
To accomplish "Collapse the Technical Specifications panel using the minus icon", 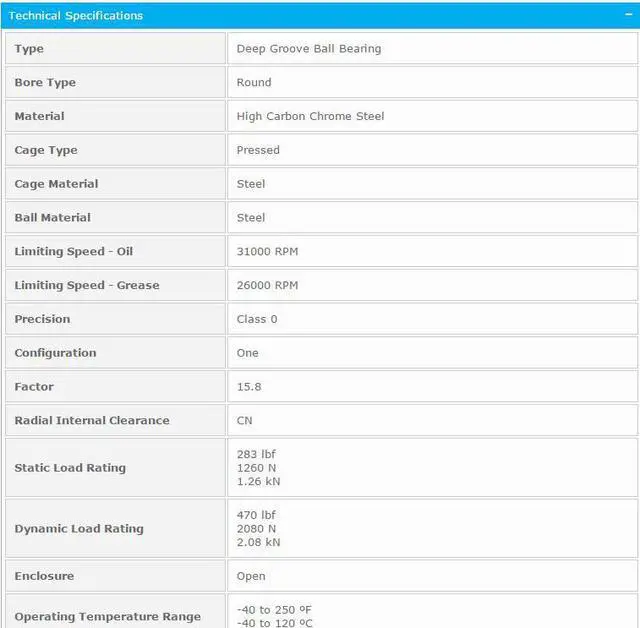I will 626,15.
